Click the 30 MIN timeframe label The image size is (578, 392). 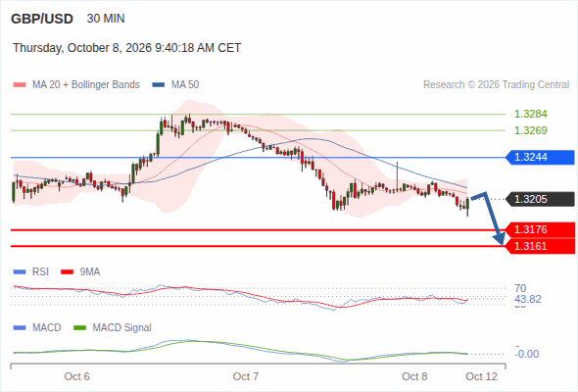pyautogui.click(x=106, y=19)
